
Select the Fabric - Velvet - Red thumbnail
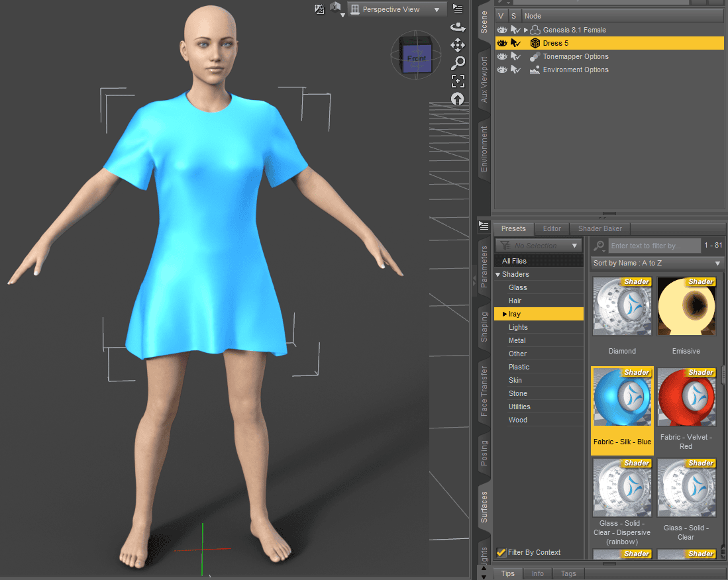(x=686, y=397)
